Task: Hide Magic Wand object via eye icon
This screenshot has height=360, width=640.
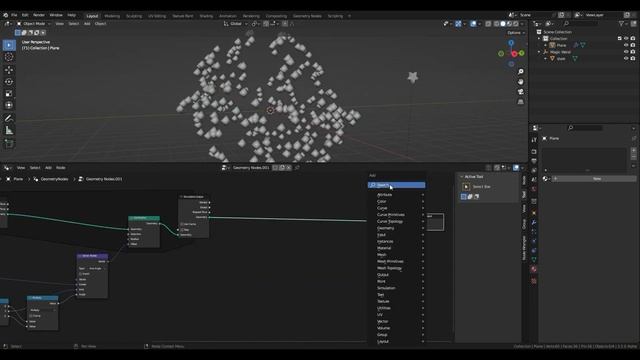Action: [626, 52]
